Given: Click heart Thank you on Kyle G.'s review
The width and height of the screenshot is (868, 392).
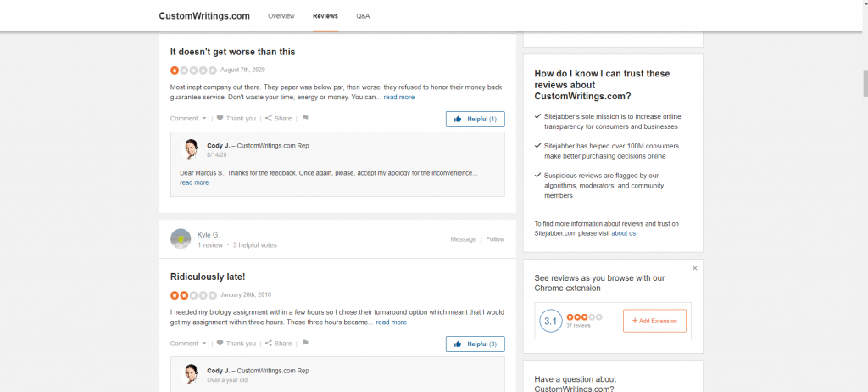Looking at the screenshot, I should [x=236, y=343].
